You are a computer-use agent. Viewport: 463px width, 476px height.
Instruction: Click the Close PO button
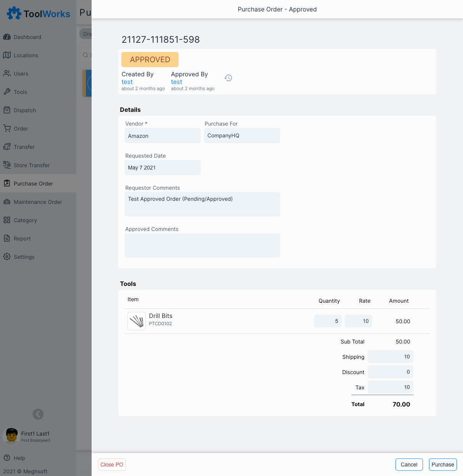(x=112, y=465)
